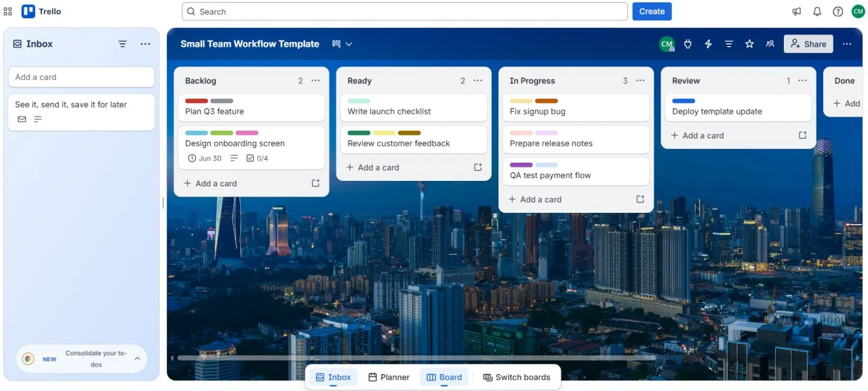Click the email icon on the Inbox card

click(22, 119)
